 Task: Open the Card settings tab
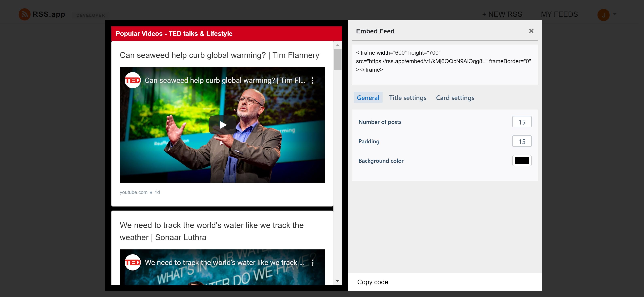pyautogui.click(x=455, y=98)
